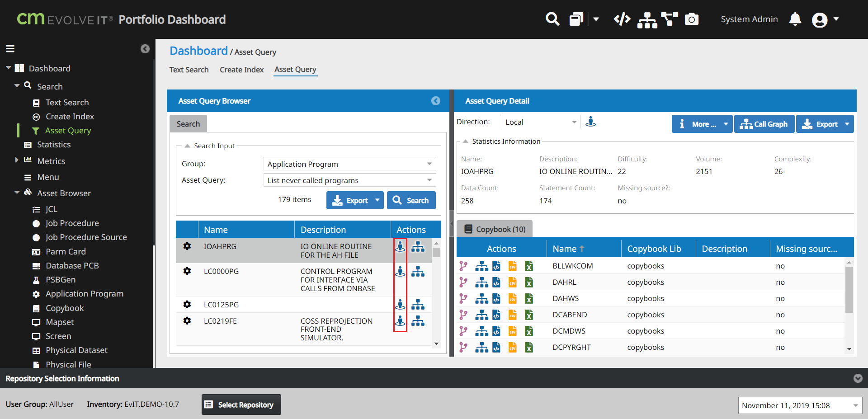This screenshot has width=868, height=419.
Task: Click branch icon for DCPYRGHT copybook
Action: [x=463, y=347]
